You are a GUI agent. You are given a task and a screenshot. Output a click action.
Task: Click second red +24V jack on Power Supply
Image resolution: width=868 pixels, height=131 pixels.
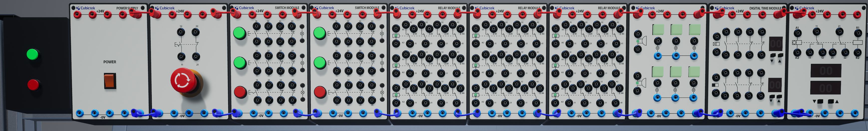point(93,15)
